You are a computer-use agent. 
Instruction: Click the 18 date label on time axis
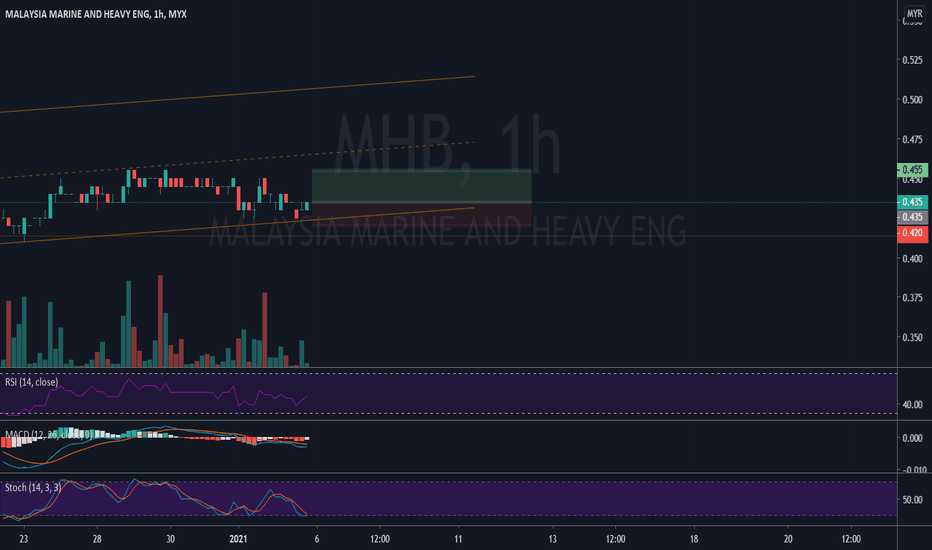(x=694, y=539)
